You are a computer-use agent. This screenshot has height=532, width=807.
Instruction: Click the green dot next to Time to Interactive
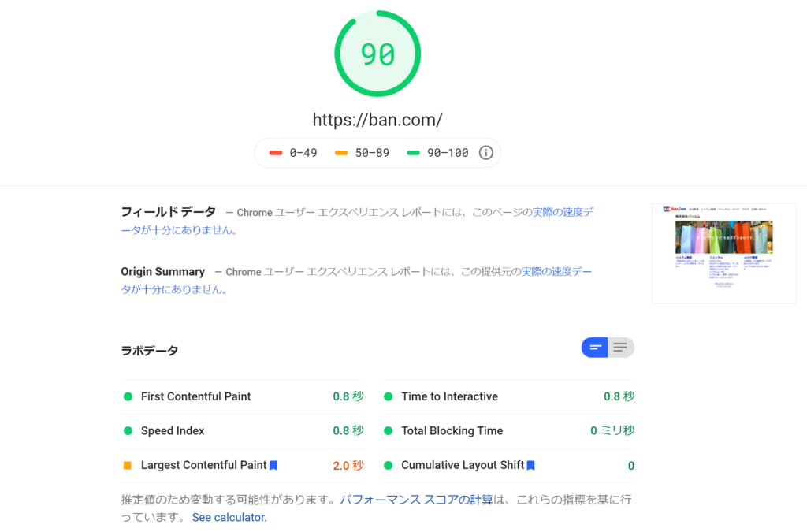coord(388,396)
